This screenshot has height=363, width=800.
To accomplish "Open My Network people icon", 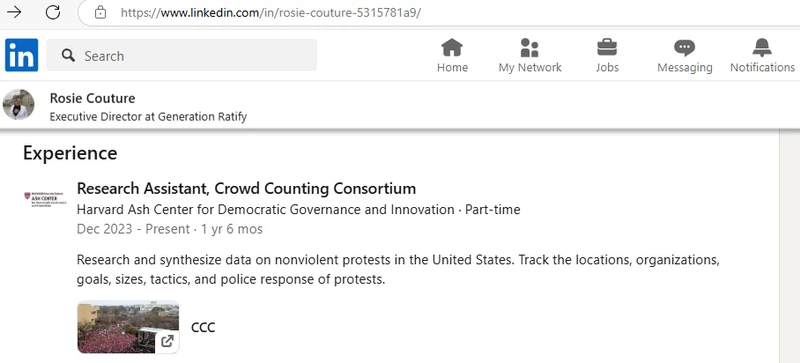I will [x=530, y=48].
